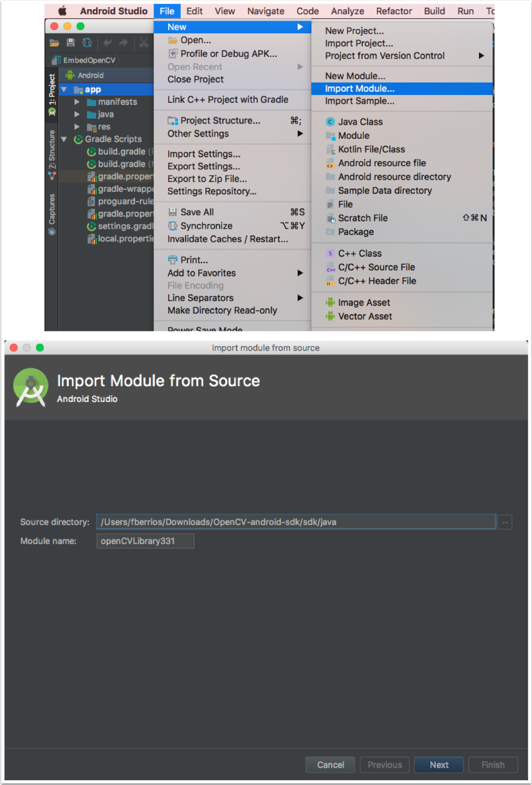Choose Import Module... from New submenu
Image resolution: width=532 pixels, height=785 pixels.
pos(402,88)
